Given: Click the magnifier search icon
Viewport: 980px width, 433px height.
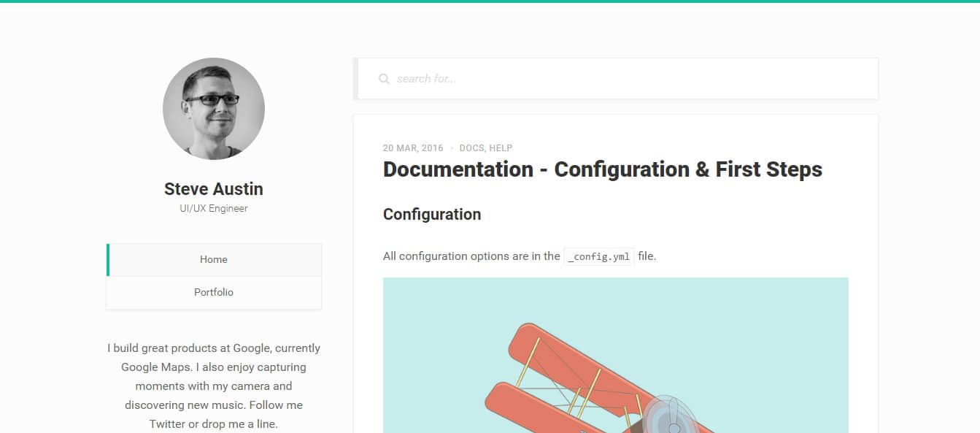Looking at the screenshot, I should (x=384, y=79).
